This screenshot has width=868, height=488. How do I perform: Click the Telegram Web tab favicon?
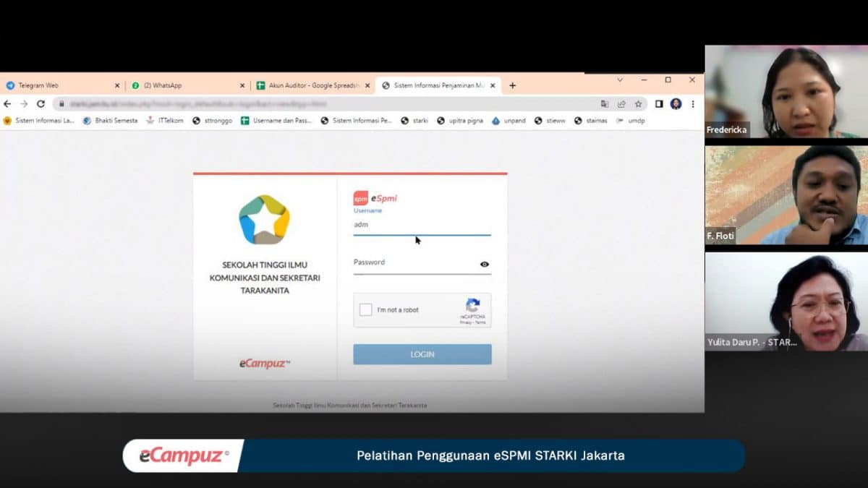point(10,85)
